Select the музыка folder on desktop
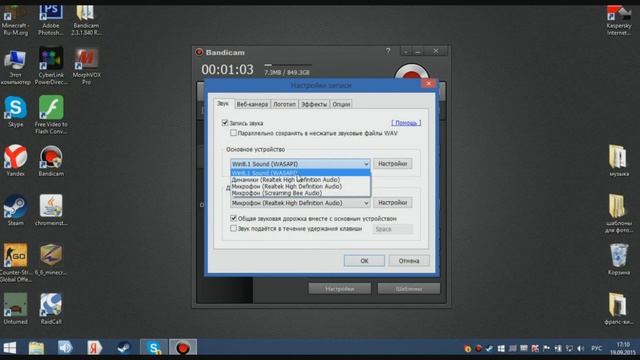640x360 pixels. [619, 161]
